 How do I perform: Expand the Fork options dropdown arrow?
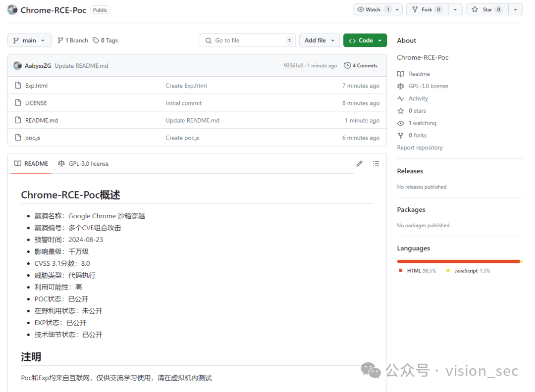455,9
